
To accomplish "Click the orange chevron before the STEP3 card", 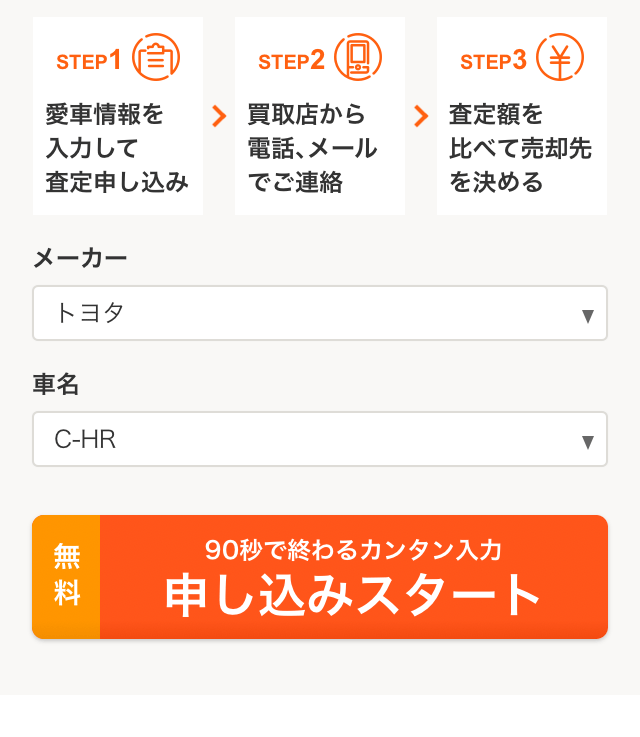I will coord(421,116).
